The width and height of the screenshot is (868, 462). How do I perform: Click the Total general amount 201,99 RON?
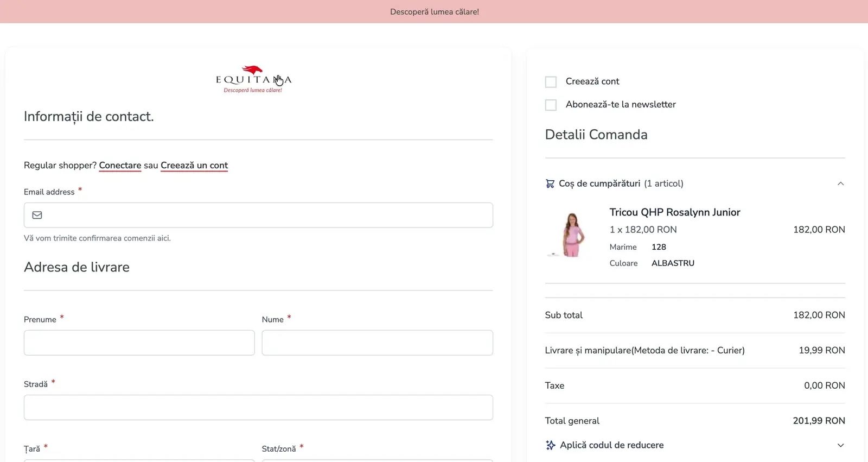[x=819, y=421]
